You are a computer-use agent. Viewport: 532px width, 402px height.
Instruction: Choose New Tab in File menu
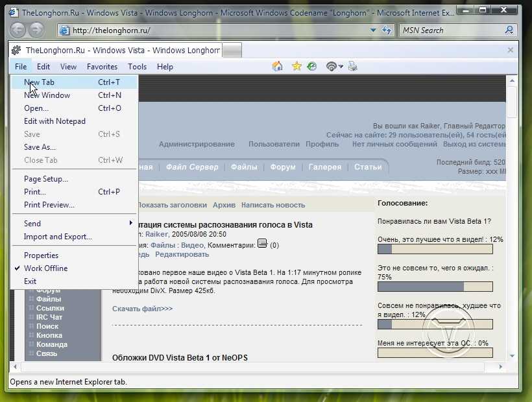[75, 82]
